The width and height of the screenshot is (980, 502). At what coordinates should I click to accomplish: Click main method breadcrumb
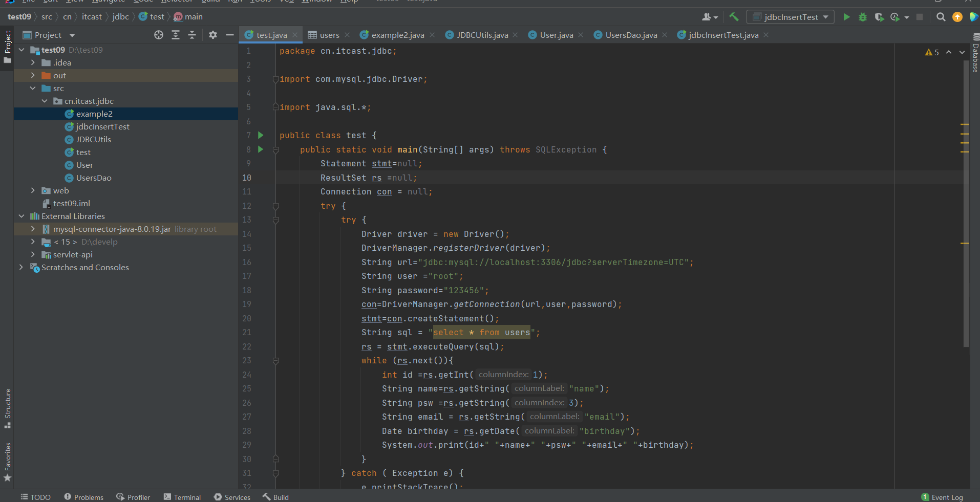[x=188, y=16]
